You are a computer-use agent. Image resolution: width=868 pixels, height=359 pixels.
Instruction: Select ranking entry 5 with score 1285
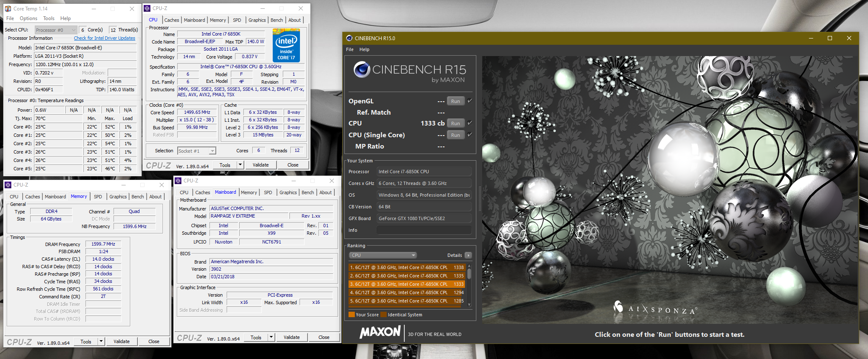[x=407, y=301]
